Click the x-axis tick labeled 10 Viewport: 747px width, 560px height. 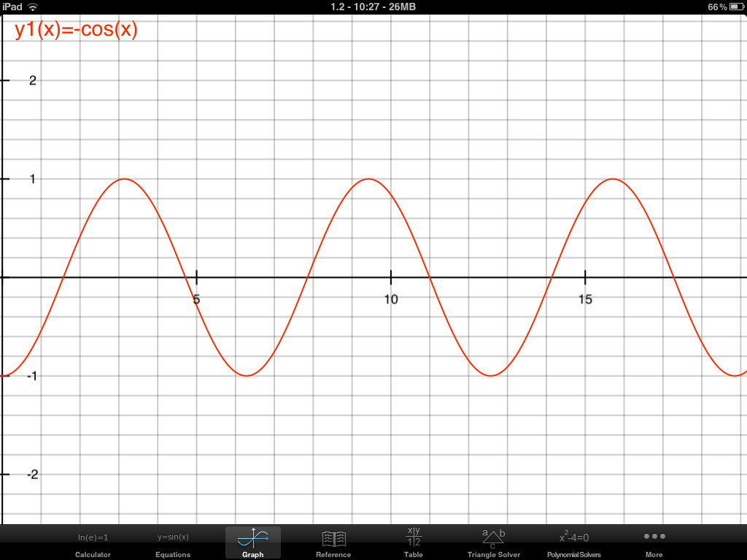(x=391, y=299)
